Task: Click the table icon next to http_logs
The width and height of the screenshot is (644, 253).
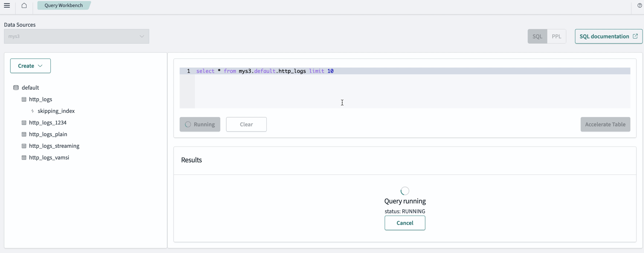Action: tap(24, 99)
